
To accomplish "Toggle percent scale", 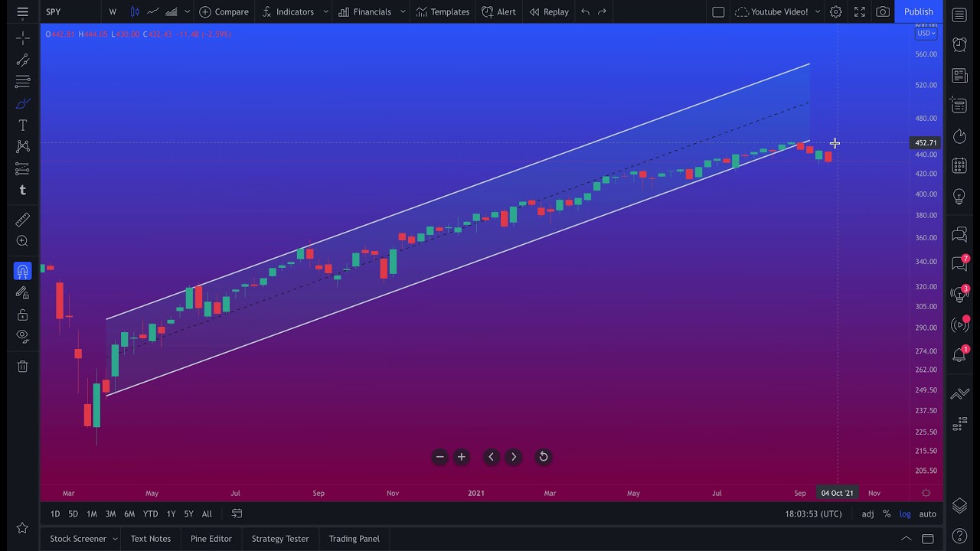I will pyautogui.click(x=887, y=514).
